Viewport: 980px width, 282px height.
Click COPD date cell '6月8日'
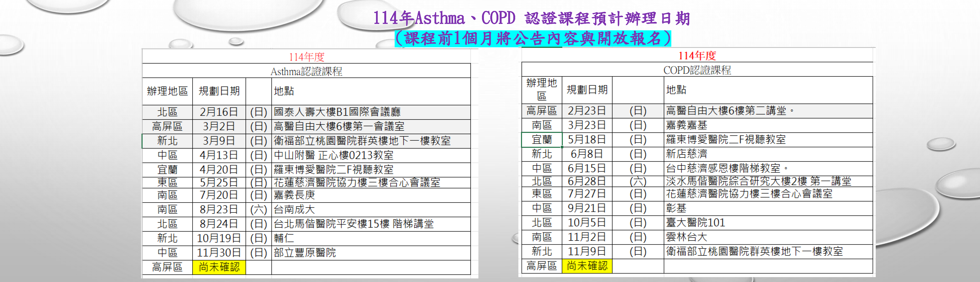tap(587, 154)
